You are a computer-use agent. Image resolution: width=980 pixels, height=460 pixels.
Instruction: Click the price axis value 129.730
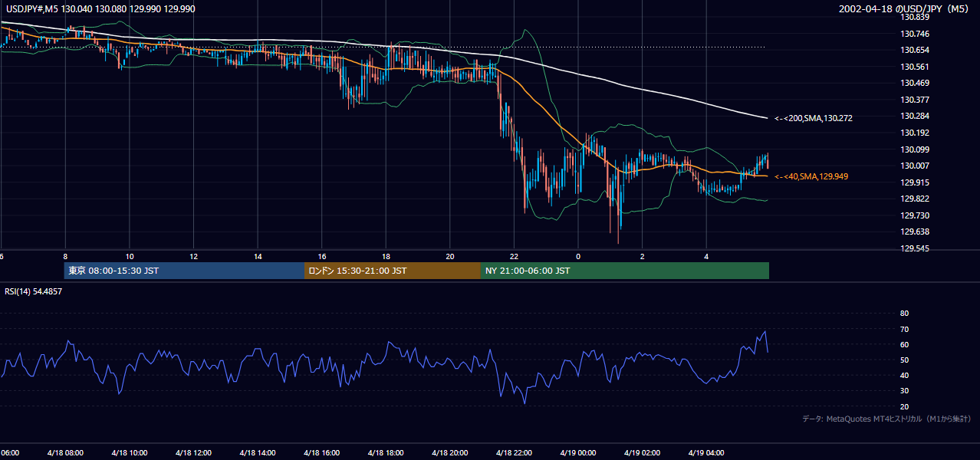coord(914,215)
